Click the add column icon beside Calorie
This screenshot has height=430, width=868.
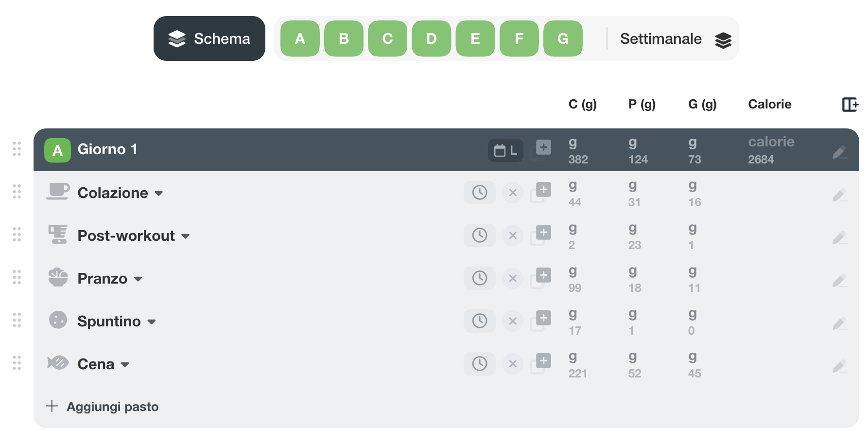(850, 104)
